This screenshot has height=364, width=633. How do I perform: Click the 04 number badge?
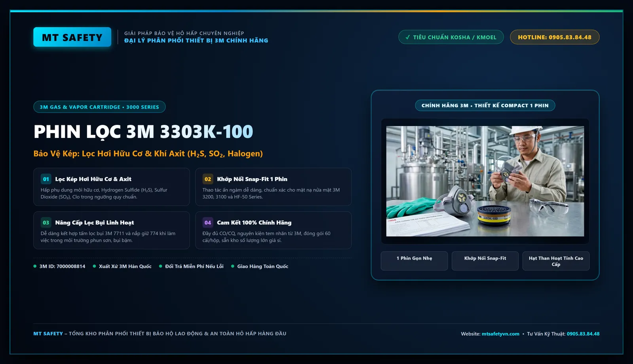tap(208, 223)
